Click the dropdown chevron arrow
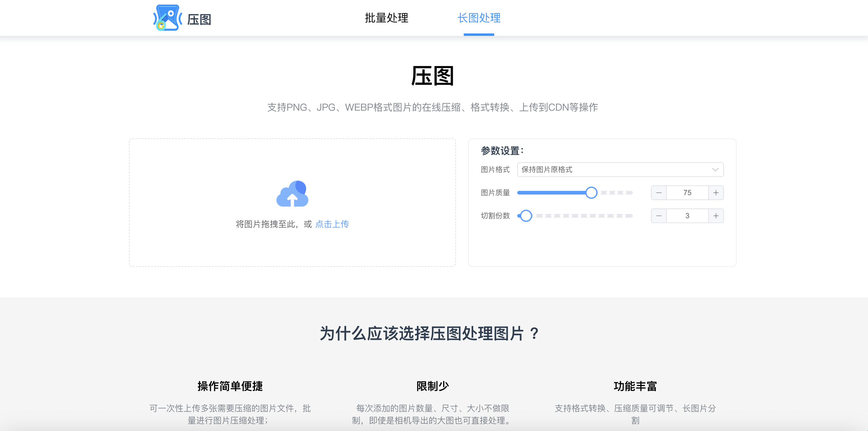 tap(715, 170)
